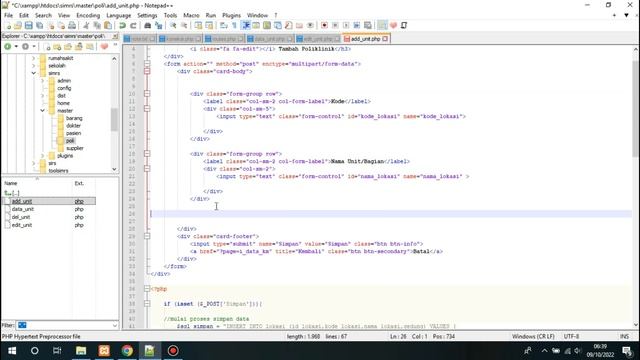
Task: Open the Search menu
Action: [x=43, y=15]
